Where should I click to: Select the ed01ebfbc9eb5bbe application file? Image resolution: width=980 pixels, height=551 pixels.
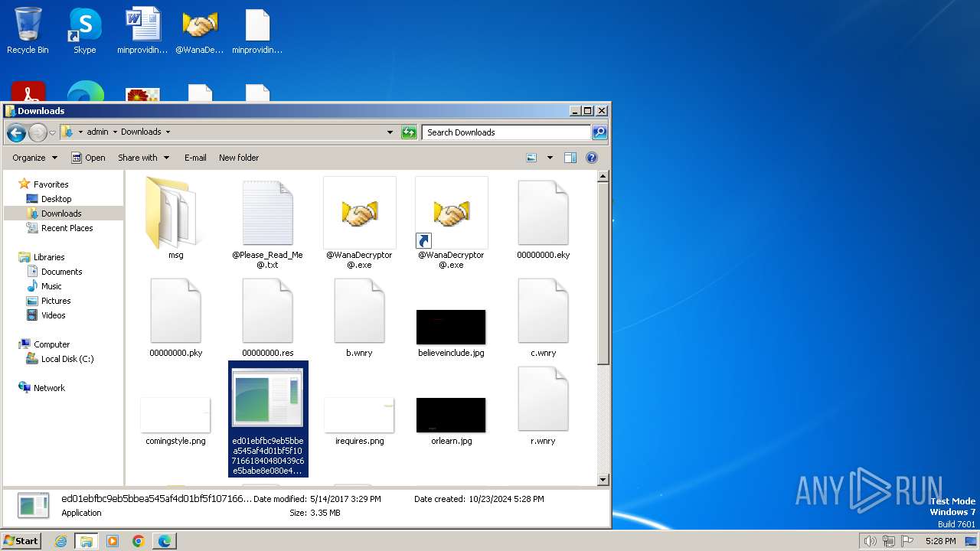(268, 419)
